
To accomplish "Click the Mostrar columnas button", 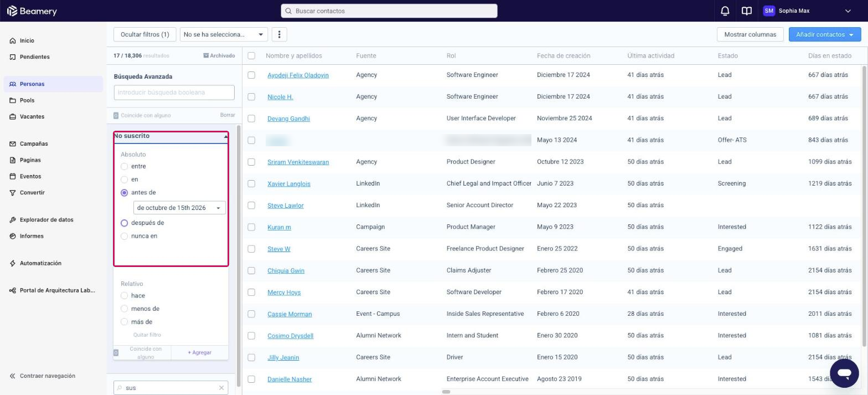I will pos(750,34).
